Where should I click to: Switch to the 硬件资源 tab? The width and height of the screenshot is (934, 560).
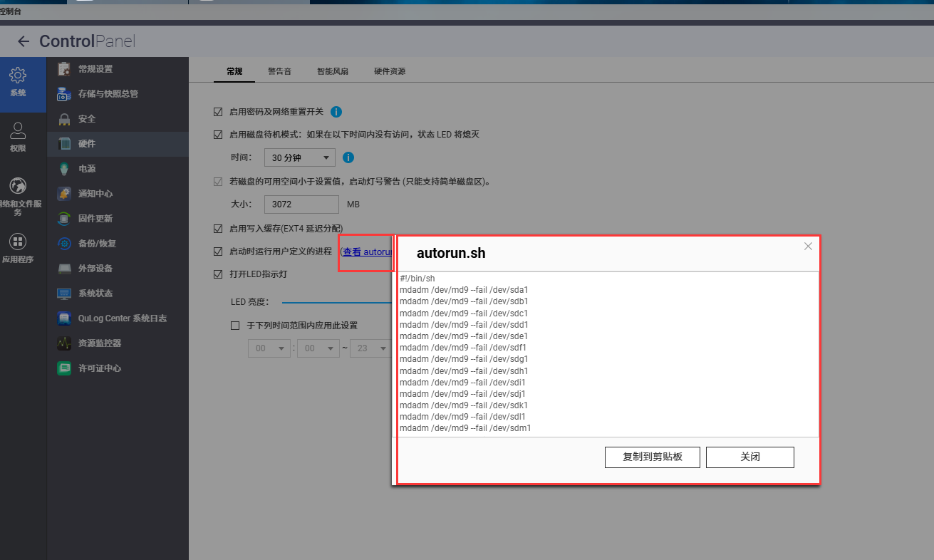[390, 71]
